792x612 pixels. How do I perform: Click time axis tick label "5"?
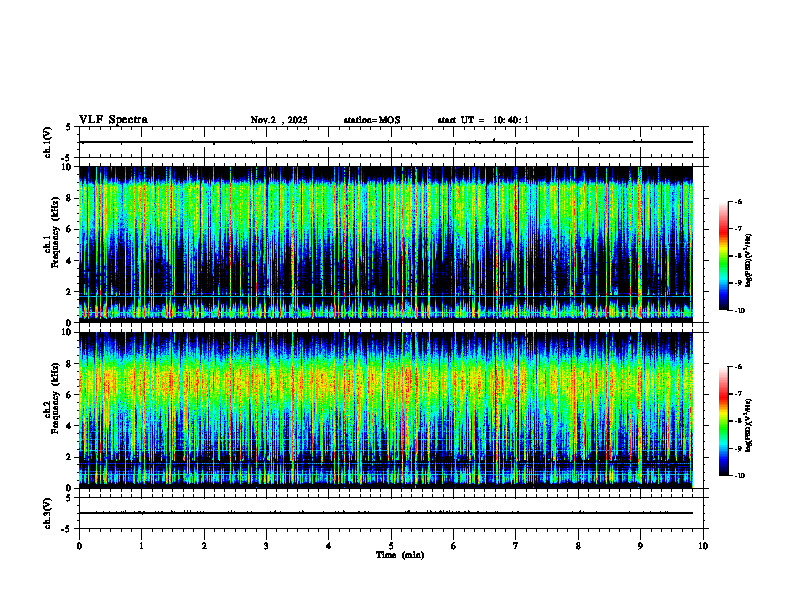click(x=391, y=546)
